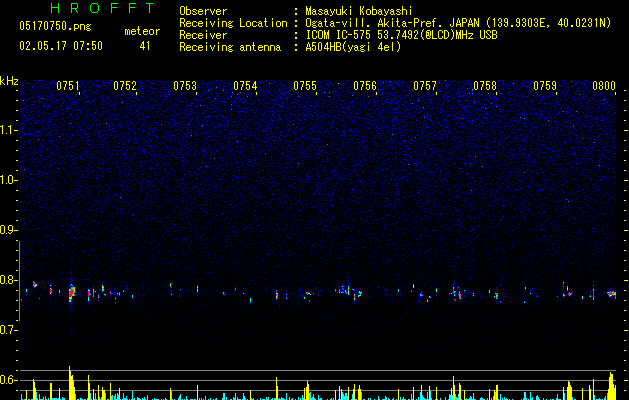
Task: Click the 0756 time marker
Action: [x=365, y=85]
